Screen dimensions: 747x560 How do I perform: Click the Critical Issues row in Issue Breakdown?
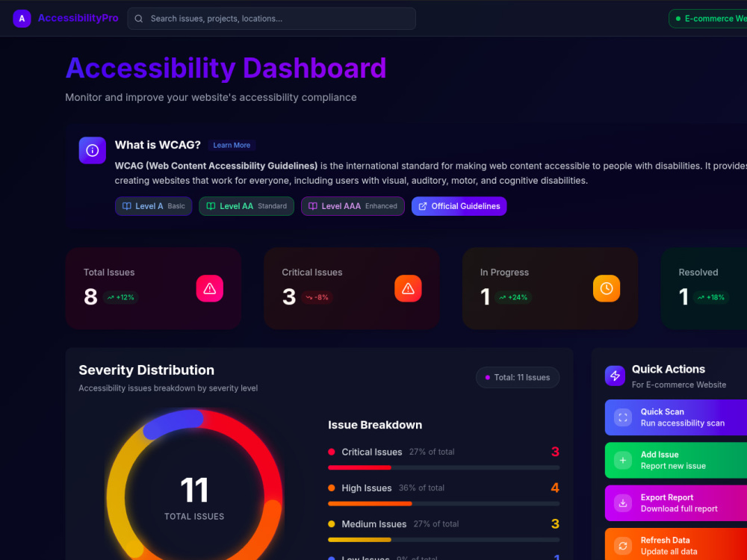click(x=444, y=459)
